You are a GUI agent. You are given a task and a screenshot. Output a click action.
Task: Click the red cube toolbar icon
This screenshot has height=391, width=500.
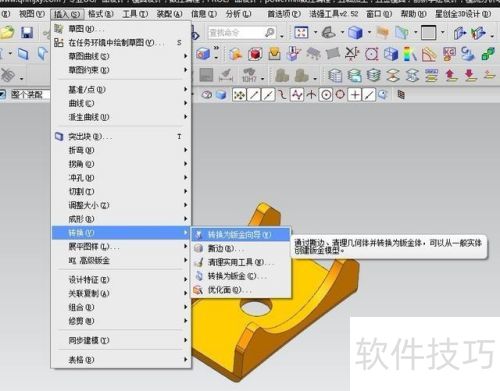[x=255, y=54]
